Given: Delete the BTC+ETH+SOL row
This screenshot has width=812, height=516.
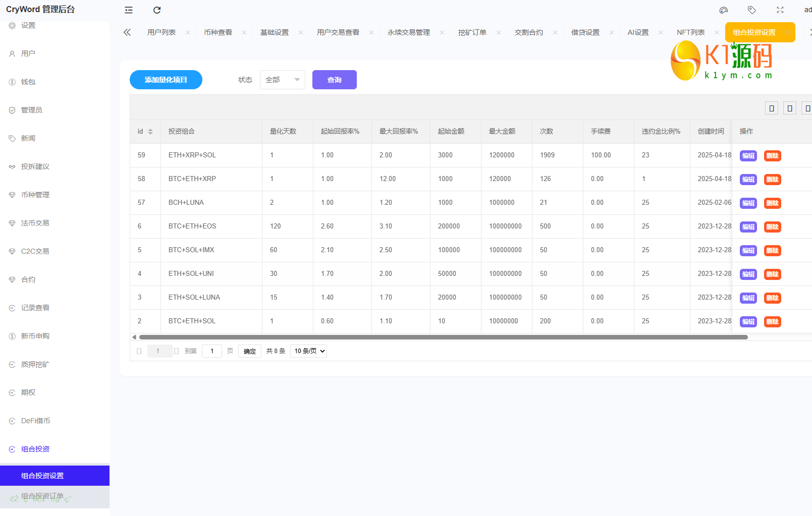Looking at the screenshot, I should pos(773,322).
